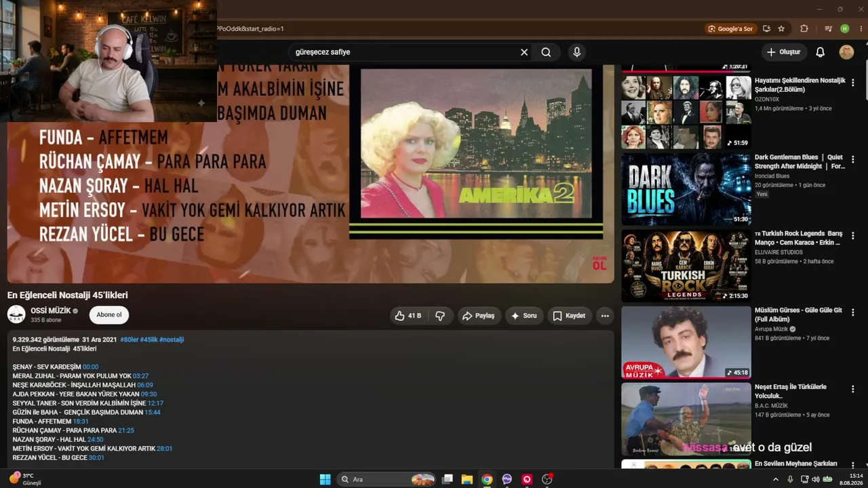
Task: Jump to timestamp 03:27 Meral Zuhal
Action: (x=140, y=376)
